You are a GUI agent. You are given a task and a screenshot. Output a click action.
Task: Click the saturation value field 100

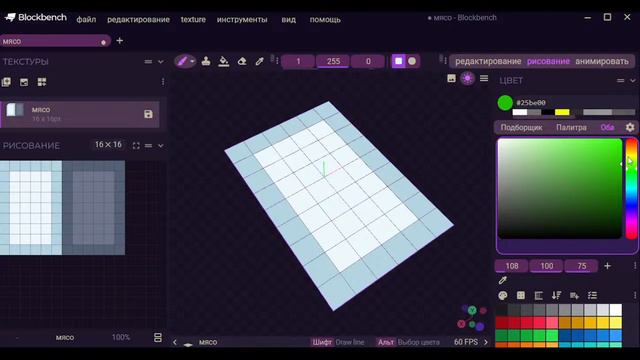point(547,266)
